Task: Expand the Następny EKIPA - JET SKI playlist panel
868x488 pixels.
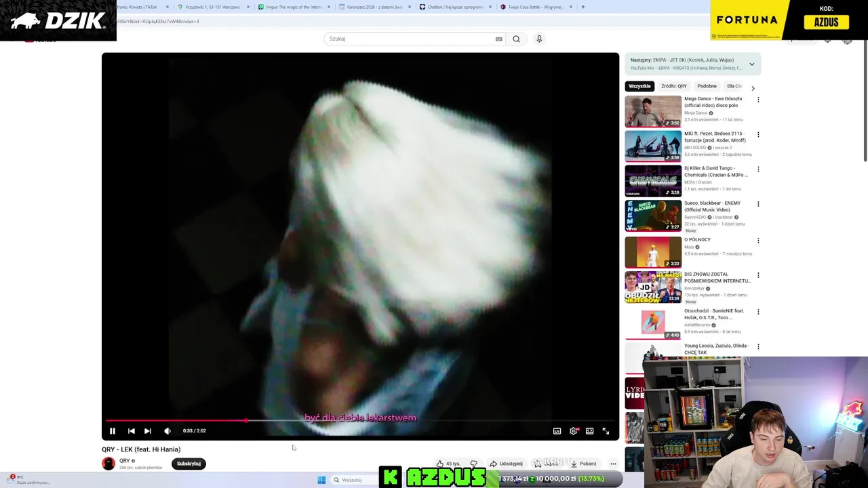Action: point(751,64)
